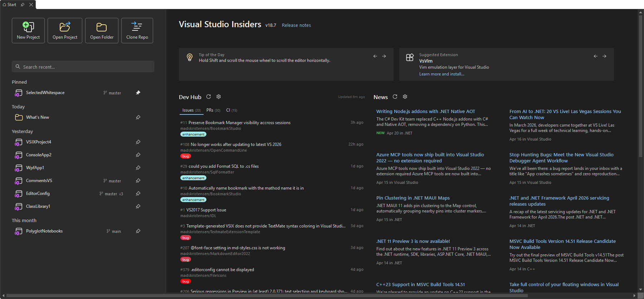Open issue #1 VS2017 Support Issue
The width and height of the screenshot is (644, 299).
click(206, 210)
